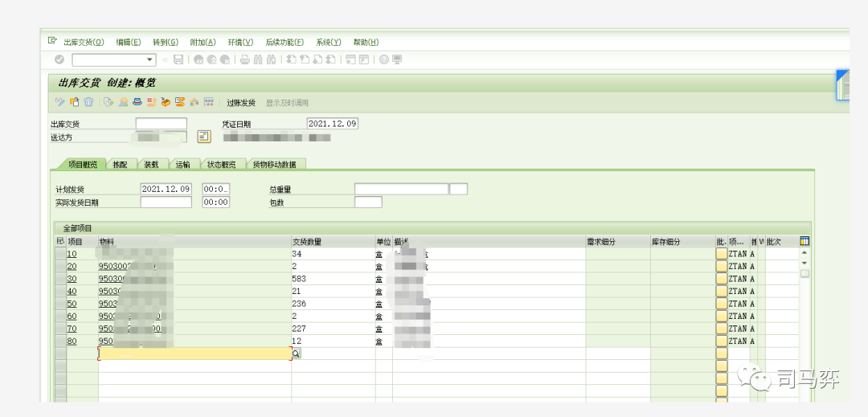868x417 pixels.
Task: Open the transaction command field dropdown
Action: click(x=149, y=59)
